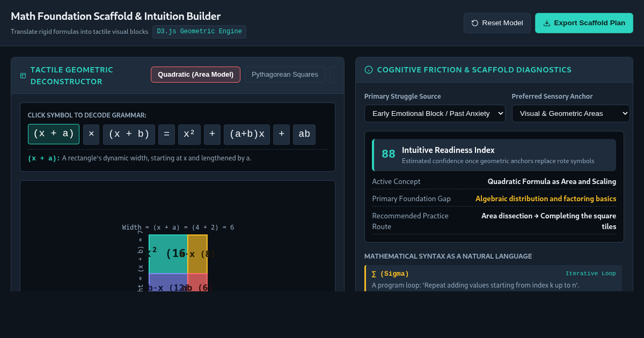Click the yellow a·x area block
This screenshot has height=338, width=644.
pos(197,254)
